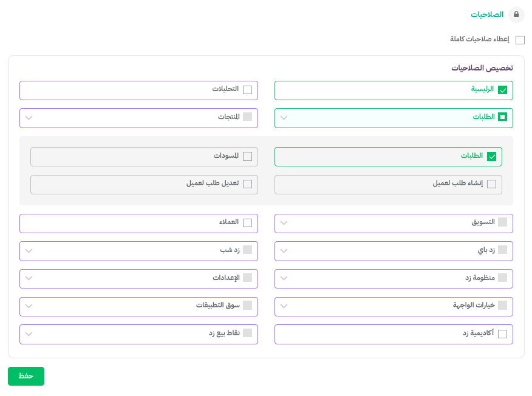Enable تعديل طلب لعميل checkbox
Screen dimensions: 532x396
click(x=247, y=184)
